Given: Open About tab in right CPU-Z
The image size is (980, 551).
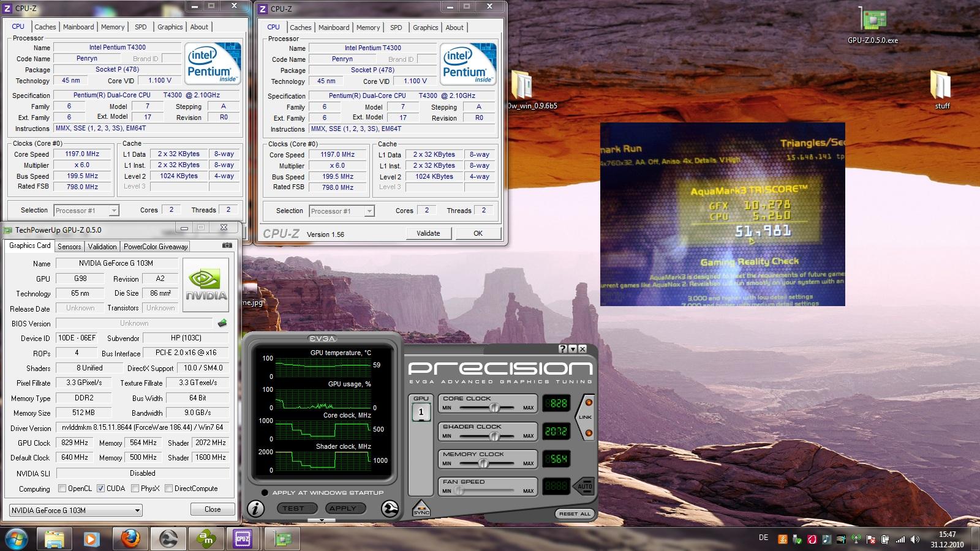Looking at the screenshot, I should [x=454, y=28].
